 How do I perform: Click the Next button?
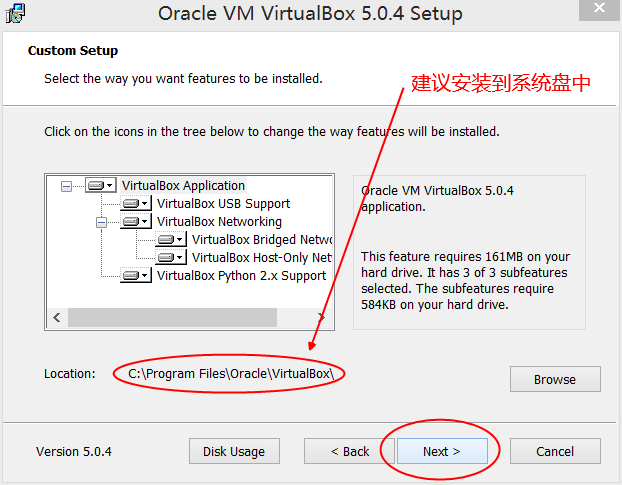point(441,452)
